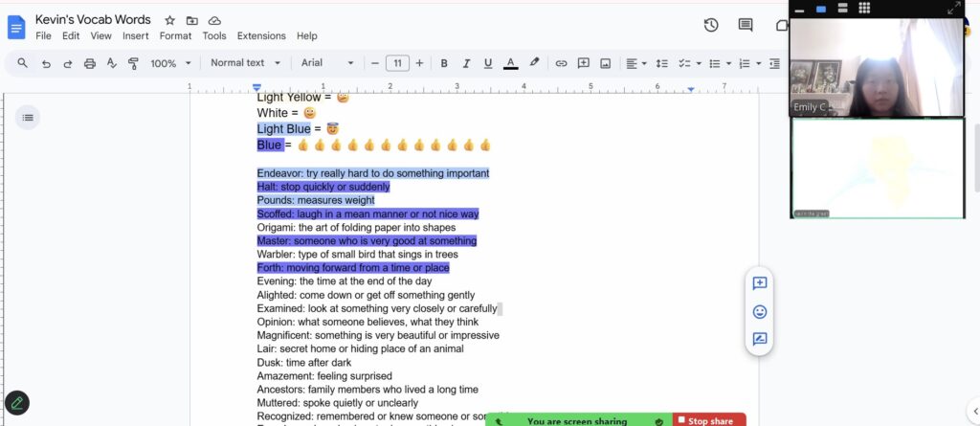Click the suggest edits icon
The height and width of the screenshot is (426, 980).
click(x=760, y=339)
